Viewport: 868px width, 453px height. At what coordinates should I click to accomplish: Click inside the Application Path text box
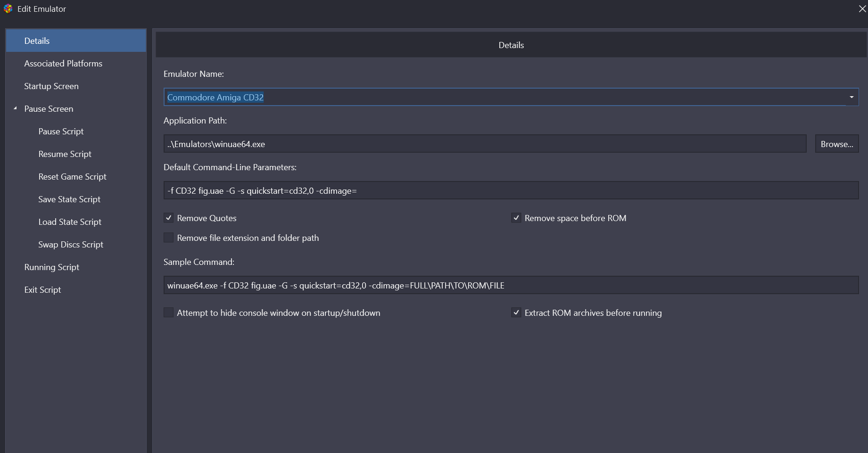[485, 144]
